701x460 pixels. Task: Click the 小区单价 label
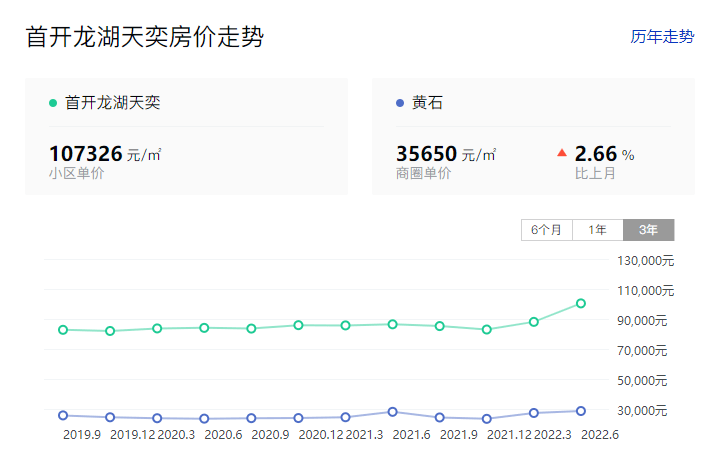(x=76, y=173)
